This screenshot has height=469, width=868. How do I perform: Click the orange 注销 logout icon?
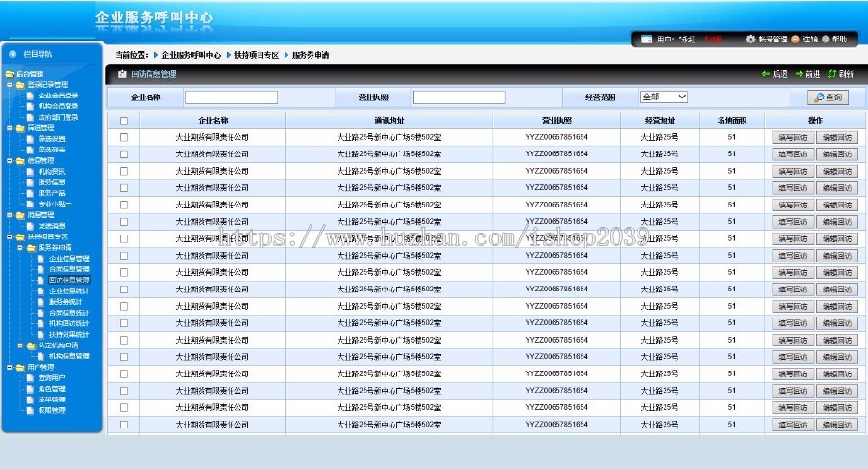[795, 40]
